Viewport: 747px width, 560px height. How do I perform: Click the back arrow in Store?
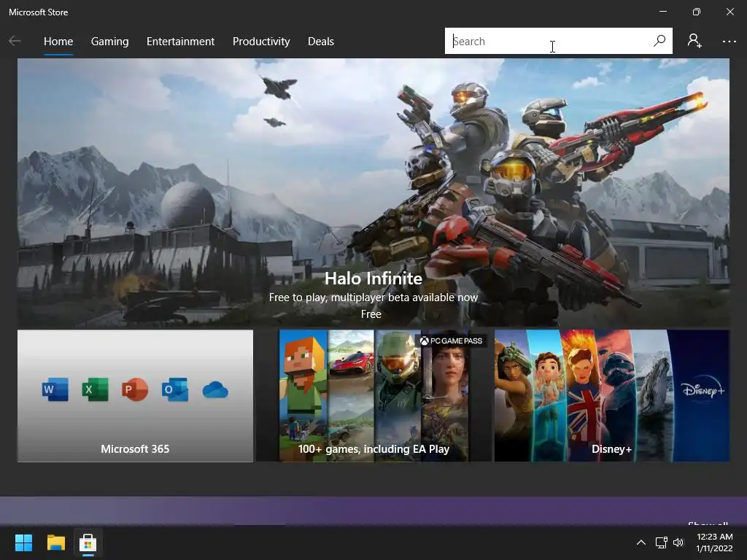click(x=15, y=42)
